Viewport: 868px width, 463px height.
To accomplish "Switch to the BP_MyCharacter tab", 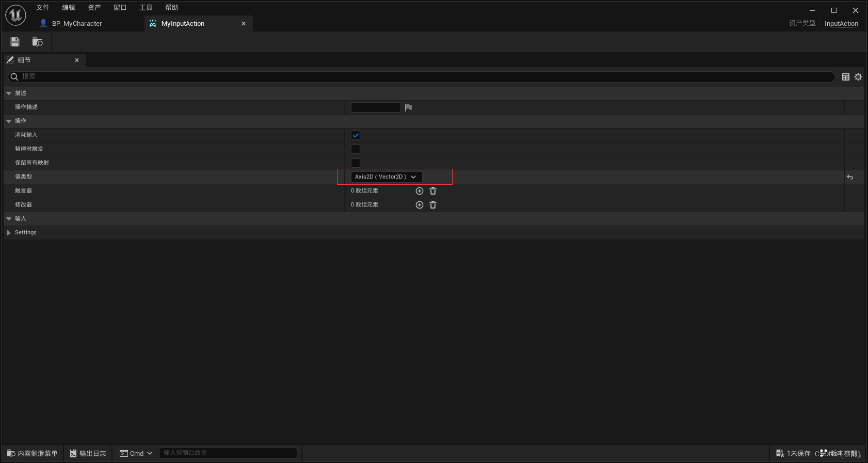I will click(77, 23).
